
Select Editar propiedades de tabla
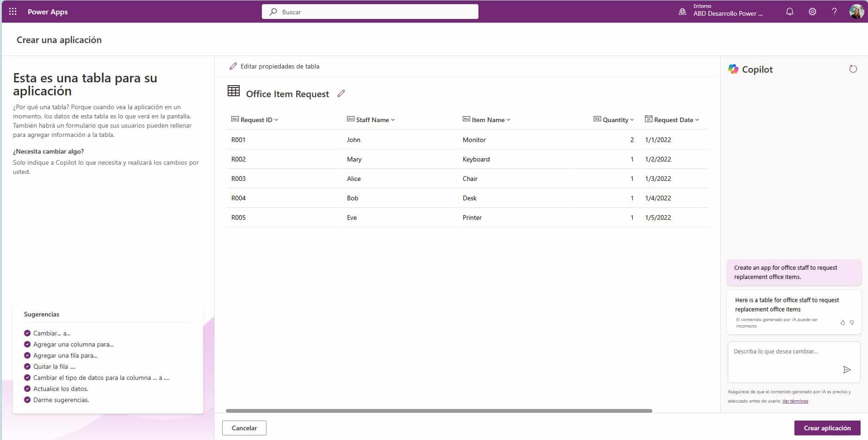274,66
